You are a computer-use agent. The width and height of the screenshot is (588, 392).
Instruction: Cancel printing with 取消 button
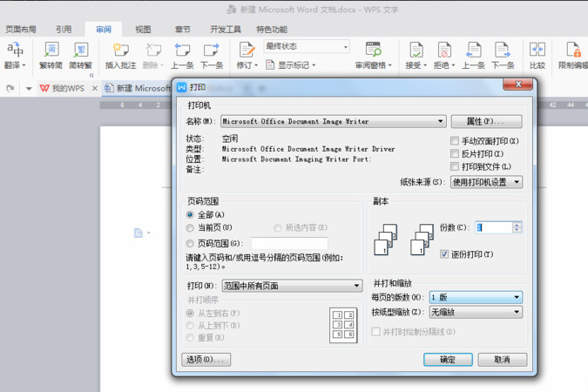point(502,360)
